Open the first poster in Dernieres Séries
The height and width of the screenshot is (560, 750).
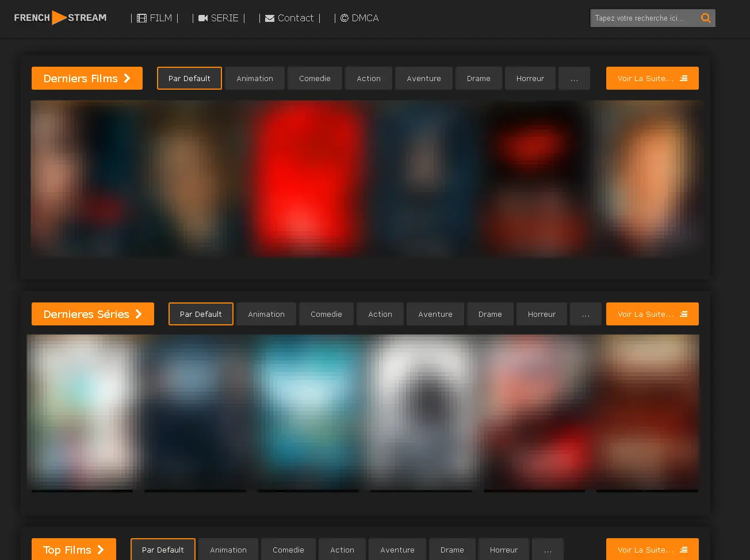point(82,413)
